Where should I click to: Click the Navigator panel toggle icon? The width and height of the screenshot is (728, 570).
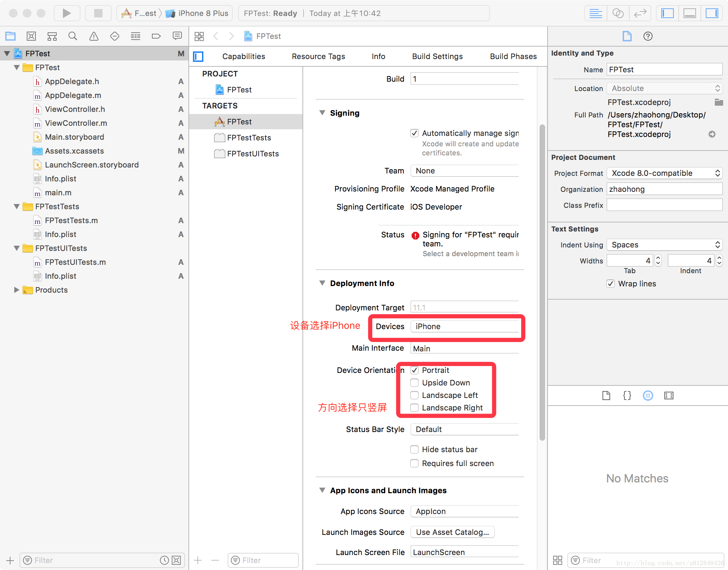point(666,12)
